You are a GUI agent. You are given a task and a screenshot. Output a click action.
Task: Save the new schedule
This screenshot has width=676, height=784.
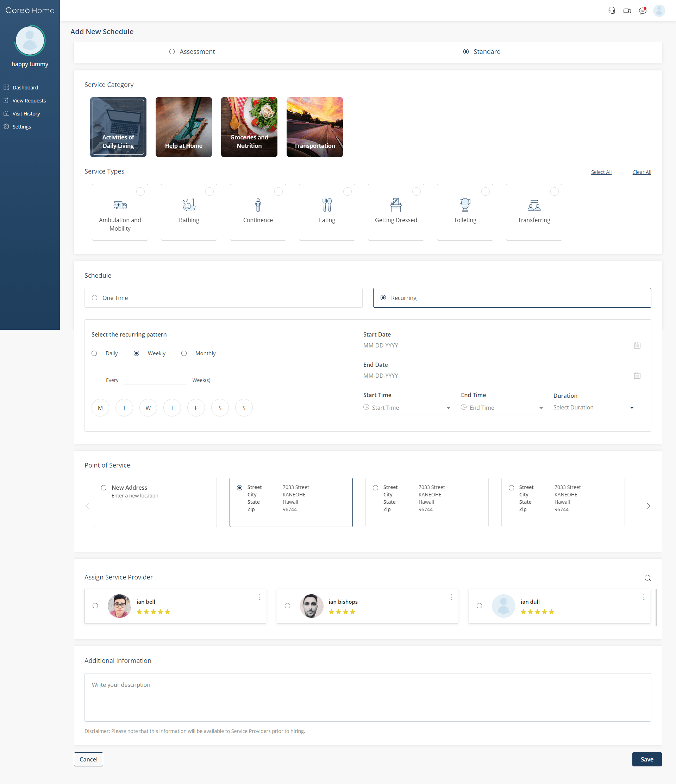coord(646,759)
